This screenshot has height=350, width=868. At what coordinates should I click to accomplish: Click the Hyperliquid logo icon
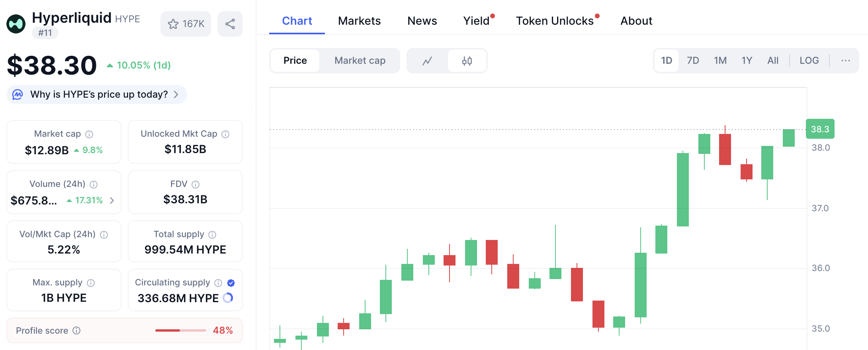[16, 24]
